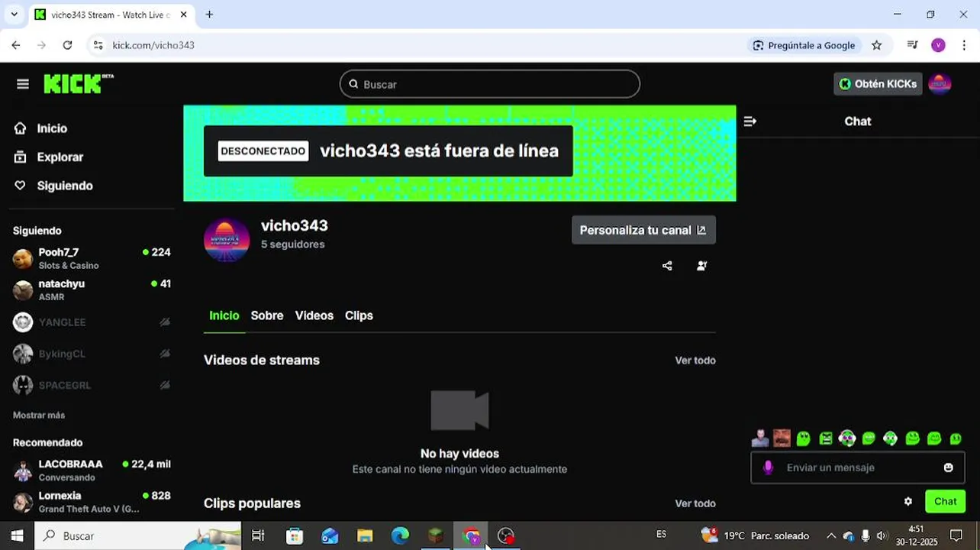
Task: Open offline channel YANGLEE
Action: [x=92, y=322]
